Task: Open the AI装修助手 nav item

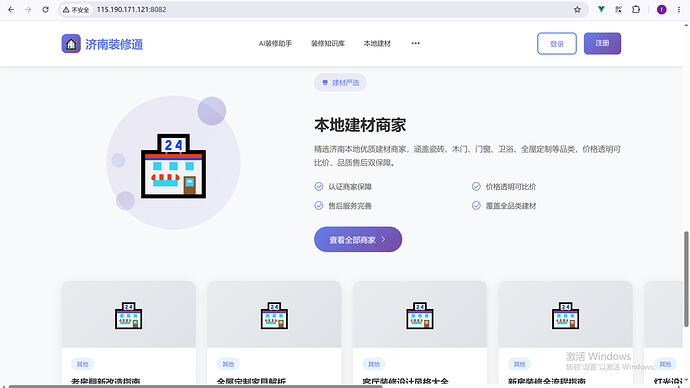Action: 275,43
